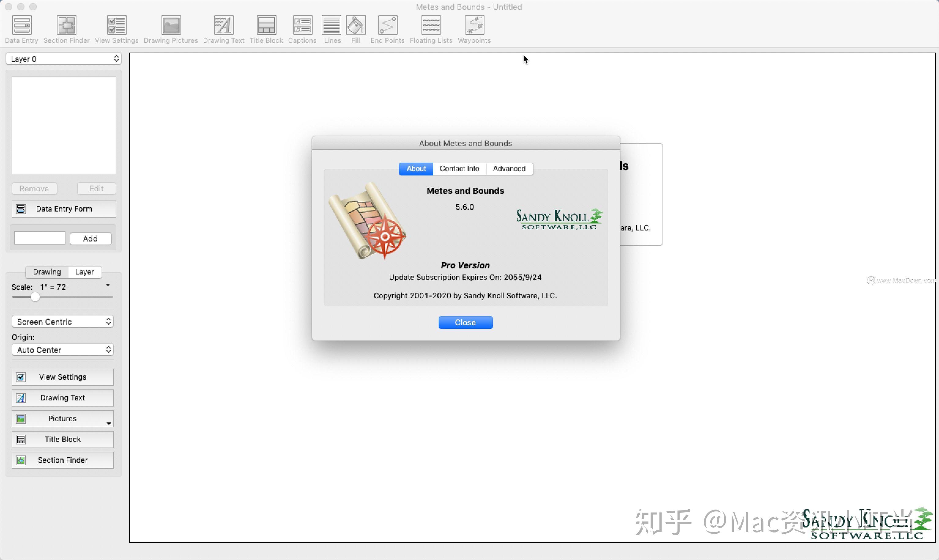Image resolution: width=939 pixels, height=560 pixels.
Task: Open the Screen Centric dropdown
Action: [63, 322]
